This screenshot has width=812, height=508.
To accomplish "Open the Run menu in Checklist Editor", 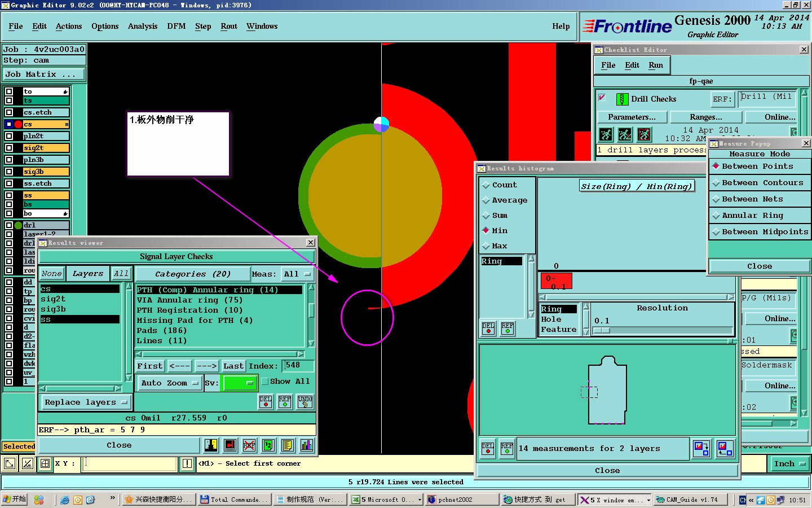I will coord(656,65).
